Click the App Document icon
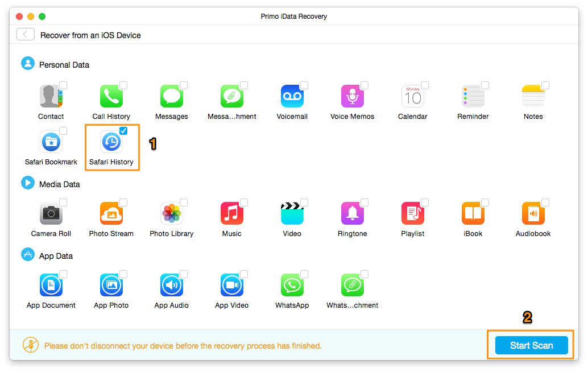 click(51, 285)
